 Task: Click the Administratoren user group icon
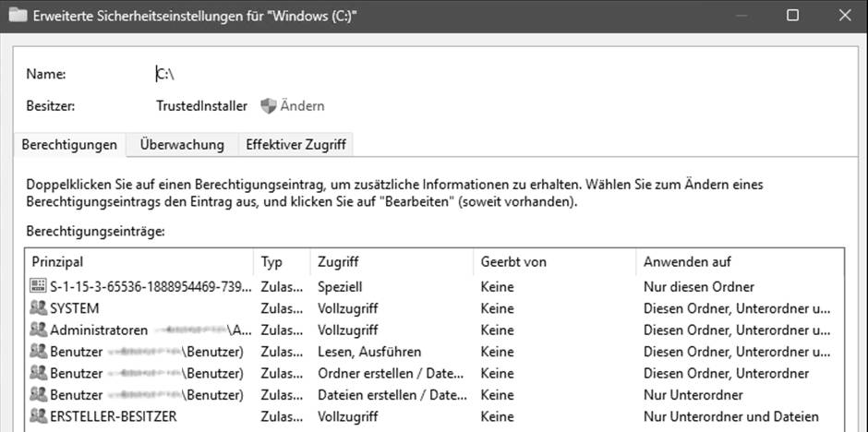[38, 330]
